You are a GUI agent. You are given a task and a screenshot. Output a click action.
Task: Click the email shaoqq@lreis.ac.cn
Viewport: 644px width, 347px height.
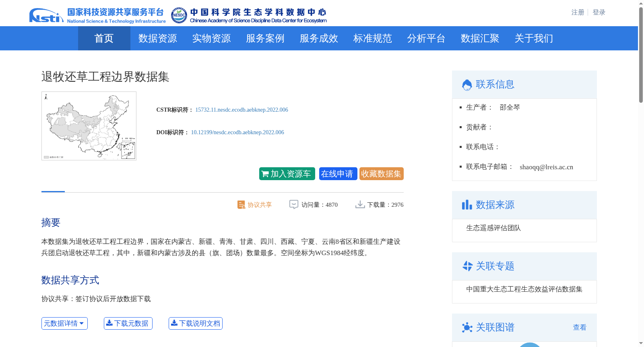point(546,167)
